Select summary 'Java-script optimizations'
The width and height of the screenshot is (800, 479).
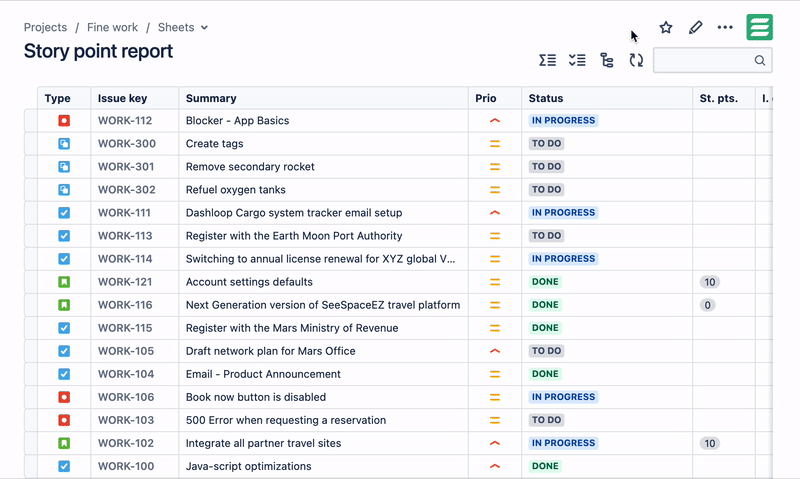coord(248,466)
